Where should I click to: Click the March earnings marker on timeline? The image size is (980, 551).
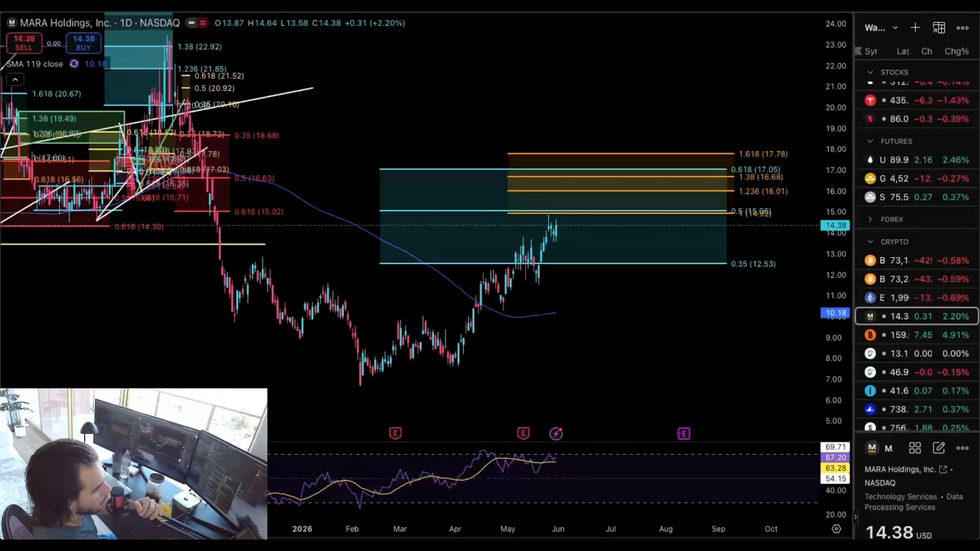click(395, 433)
